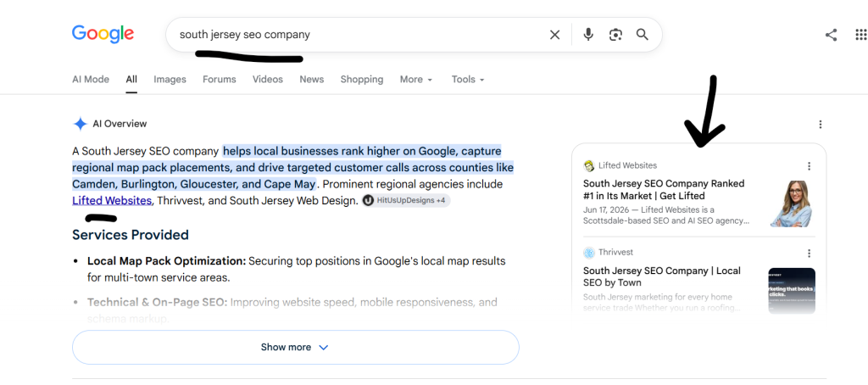The image size is (868, 385).
Task: Open 'South Jersey SEO Company | Local SEO by Town'
Action: pyautogui.click(x=661, y=276)
